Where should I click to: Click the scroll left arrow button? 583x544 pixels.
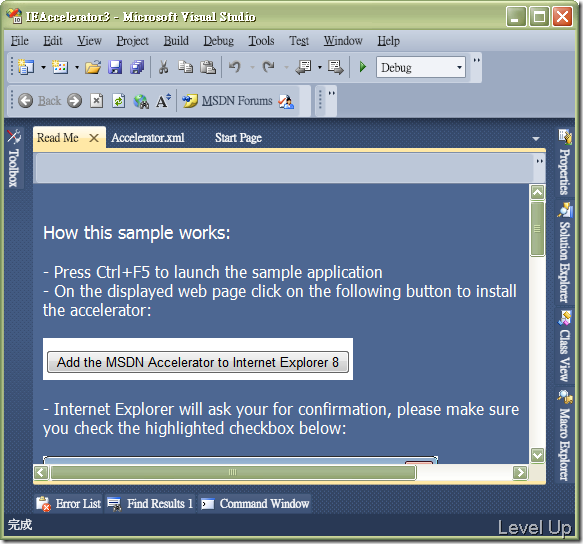coord(41,473)
